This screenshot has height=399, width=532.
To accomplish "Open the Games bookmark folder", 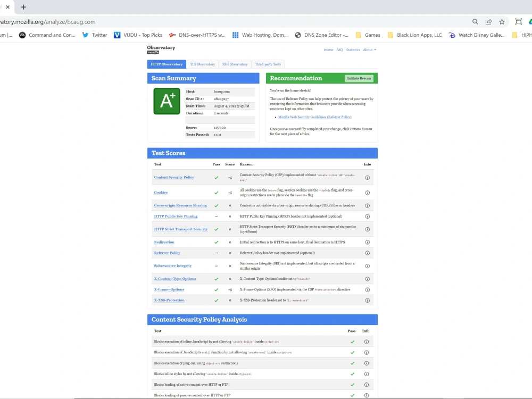I will (x=368, y=35).
